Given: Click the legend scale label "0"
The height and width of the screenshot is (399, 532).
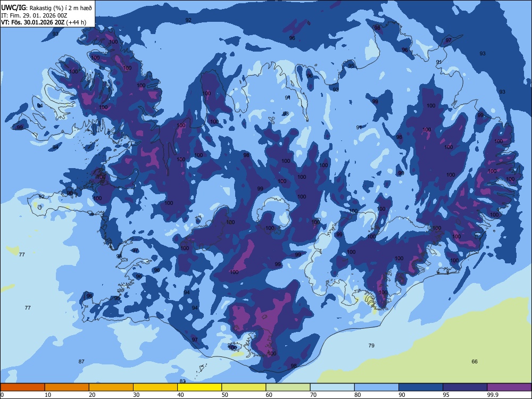Looking at the screenshot, I should click(x=2, y=395).
